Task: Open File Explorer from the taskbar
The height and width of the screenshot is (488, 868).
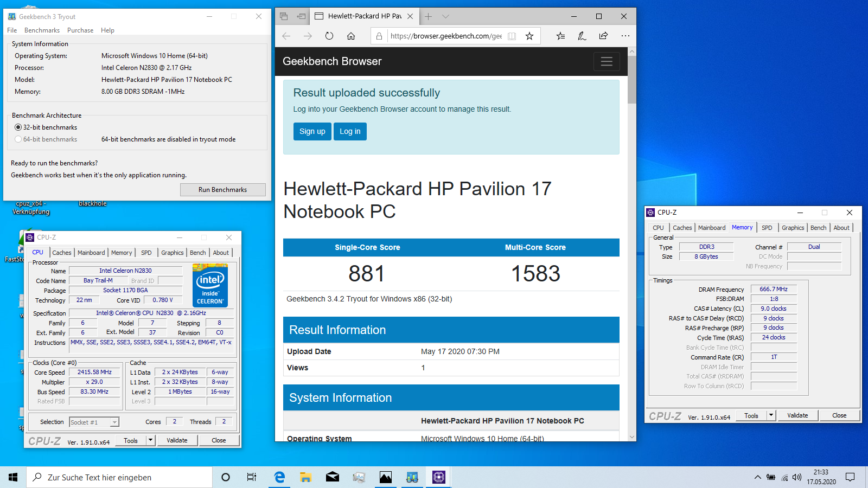Action: click(x=306, y=477)
